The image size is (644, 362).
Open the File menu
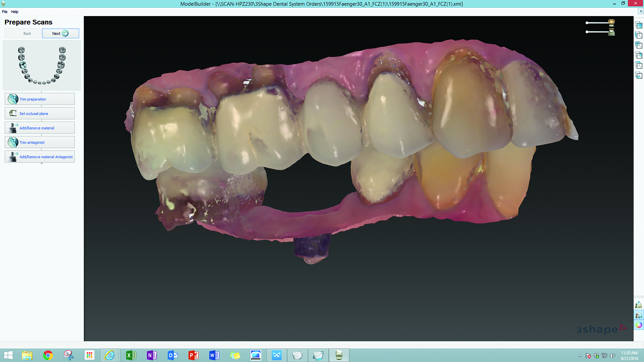(5, 12)
